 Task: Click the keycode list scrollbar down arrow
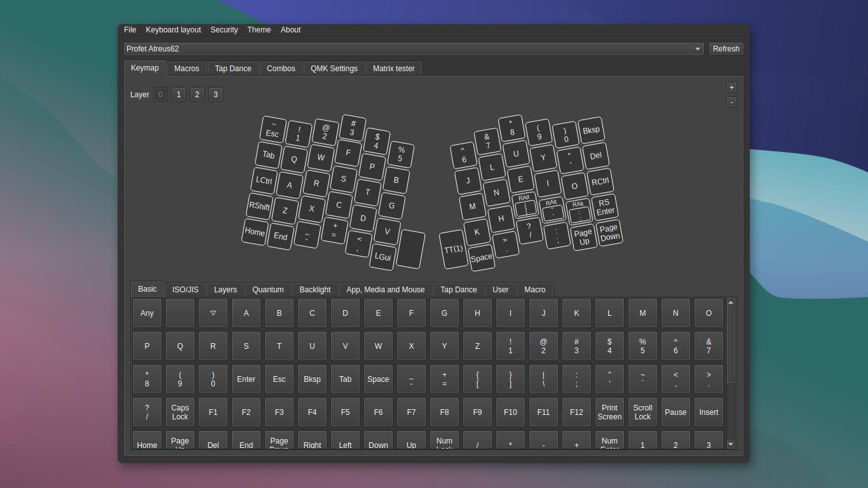731,444
